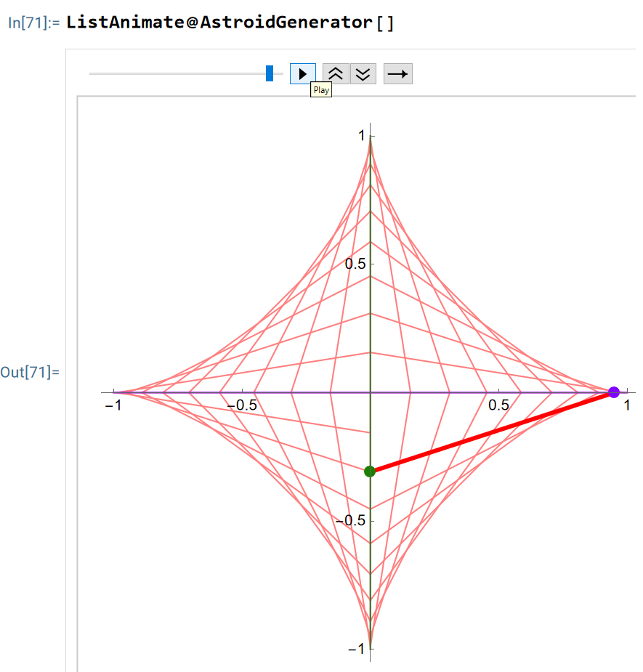Click the Play animation button

(303, 73)
